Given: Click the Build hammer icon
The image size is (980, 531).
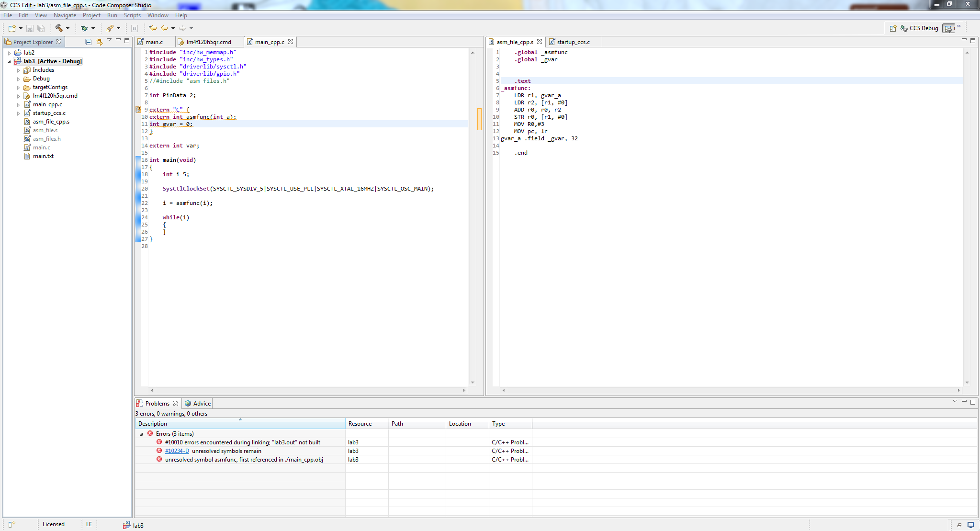Looking at the screenshot, I should tap(59, 28).
